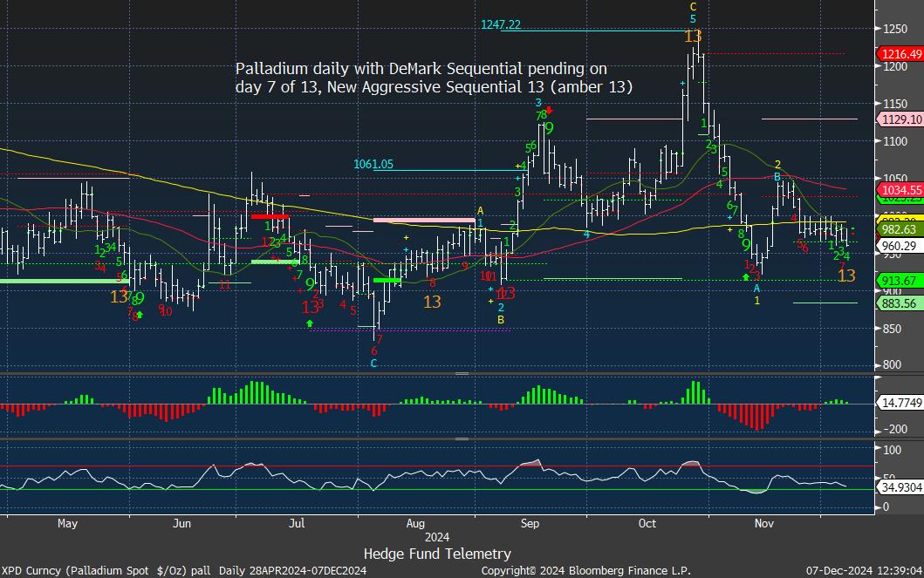Select the orange 13 marker in August
This screenshot has height=578, width=924.
pyautogui.click(x=431, y=302)
